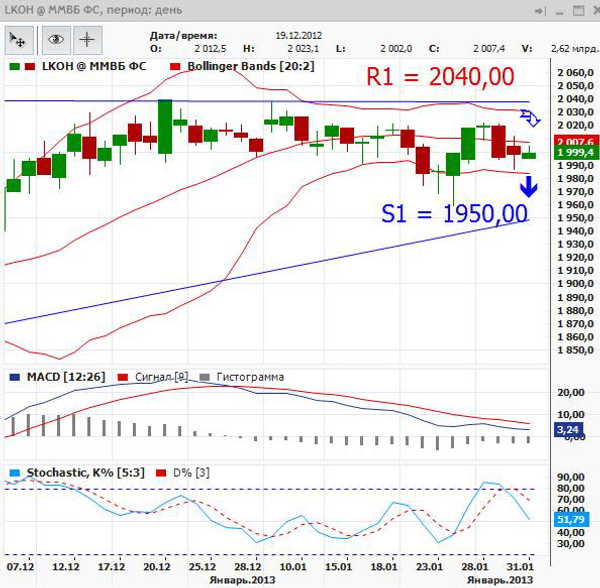Screen dimensions: 600x588
Task: Click the 2 060,0 price axis label
Action: [x=576, y=73]
